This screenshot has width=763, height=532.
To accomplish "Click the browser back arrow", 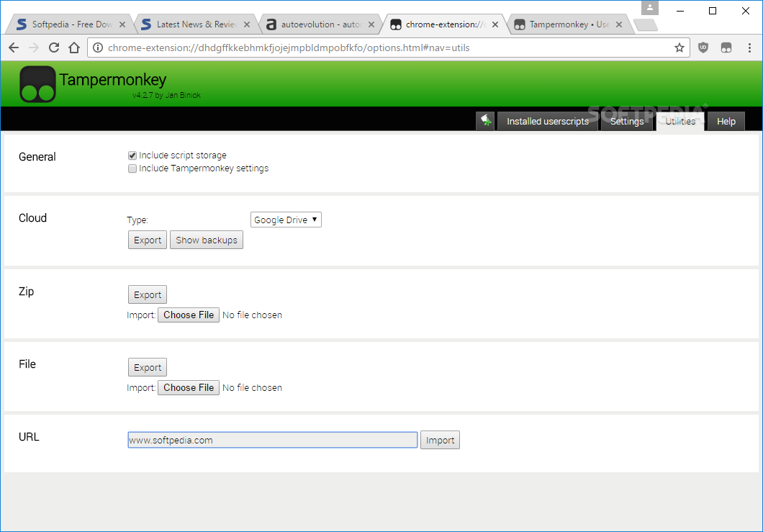I will 14,48.
